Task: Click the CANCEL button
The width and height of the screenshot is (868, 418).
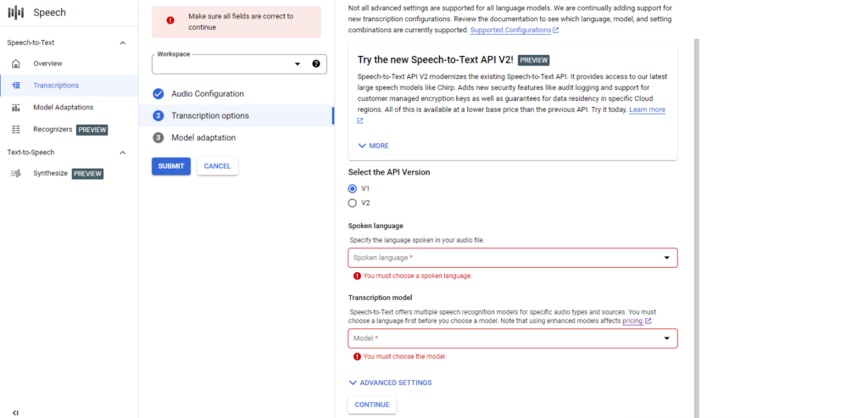Action: 218,166
